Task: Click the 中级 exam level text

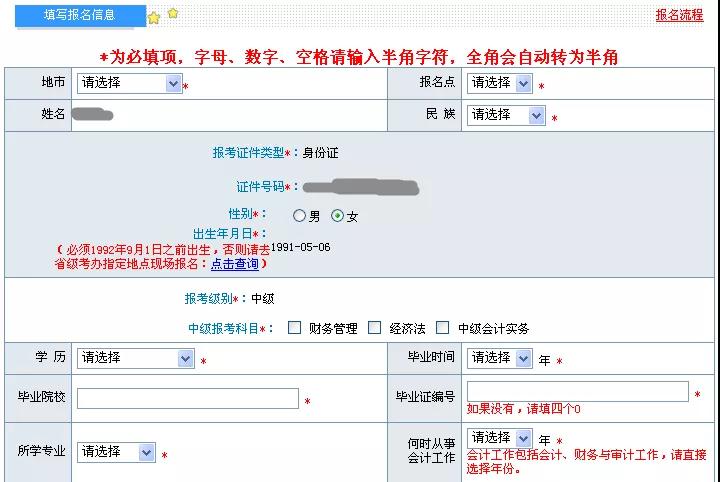Action: (263, 299)
